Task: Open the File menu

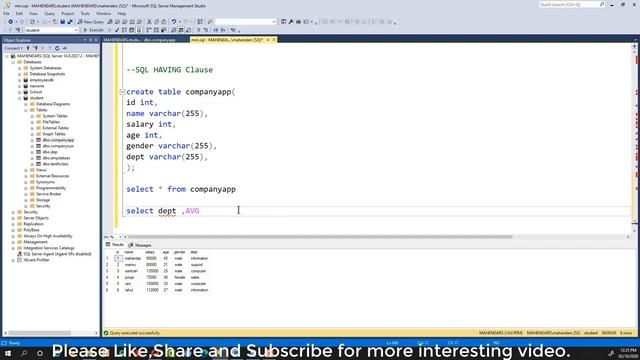Action: tap(7, 13)
